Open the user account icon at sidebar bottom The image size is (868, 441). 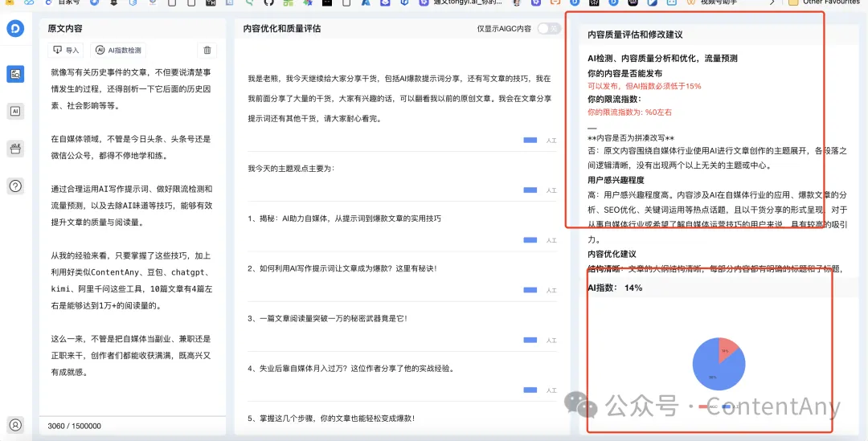[x=15, y=424]
